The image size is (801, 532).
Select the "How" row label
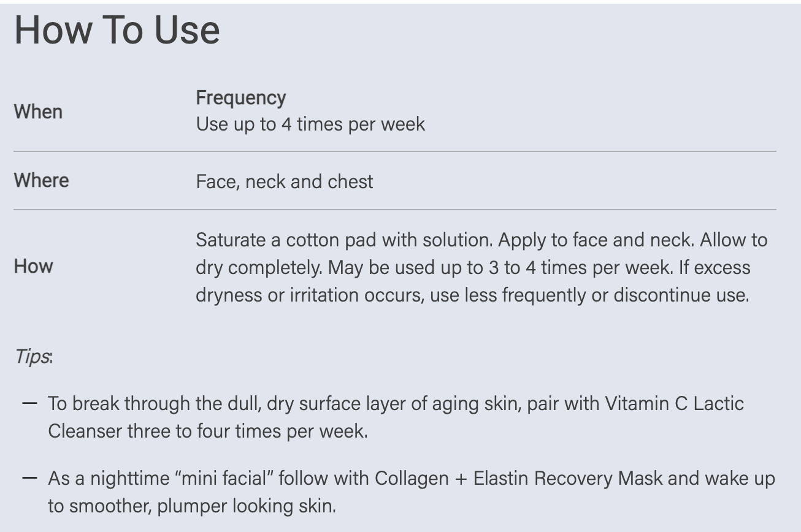[x=33, y=267]
